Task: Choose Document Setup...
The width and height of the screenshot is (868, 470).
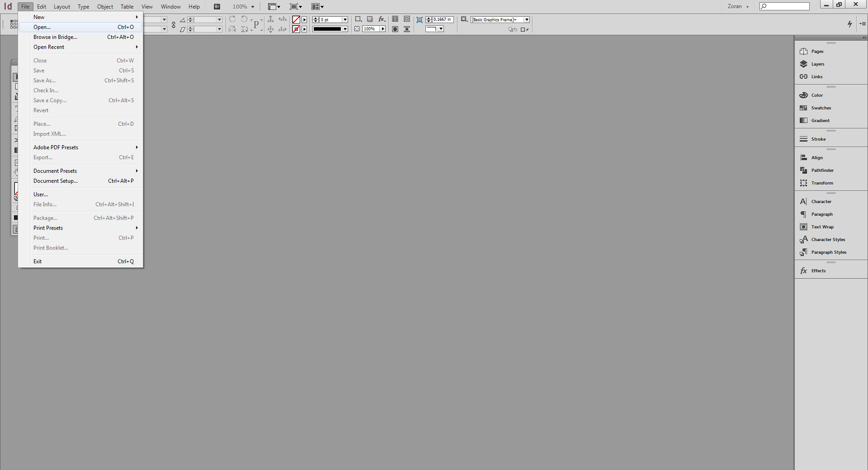Action: (x=80, y=181)
